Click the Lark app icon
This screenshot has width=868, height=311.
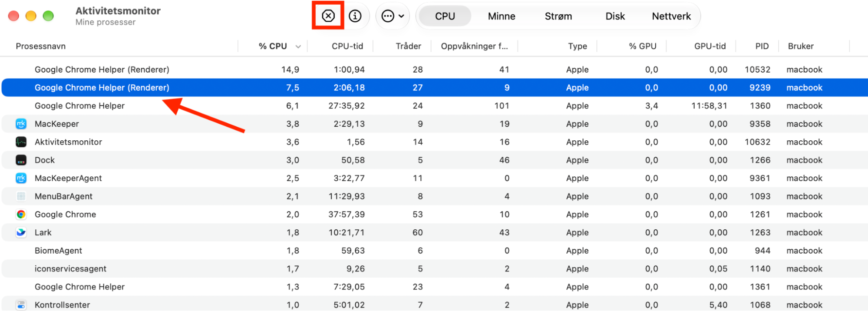click(x=21, y=232)
